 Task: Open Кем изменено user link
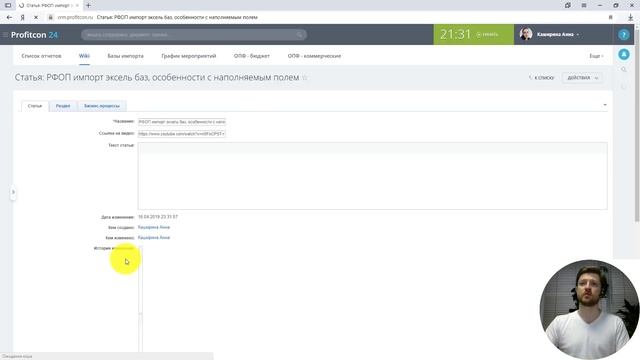pos(154,237)
